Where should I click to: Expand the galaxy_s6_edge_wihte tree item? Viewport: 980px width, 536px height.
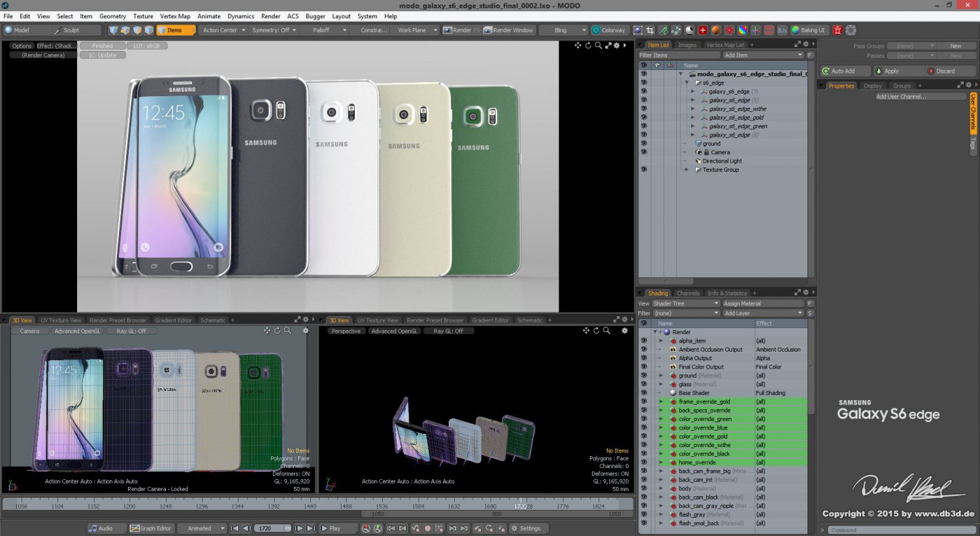click(693, 109)
